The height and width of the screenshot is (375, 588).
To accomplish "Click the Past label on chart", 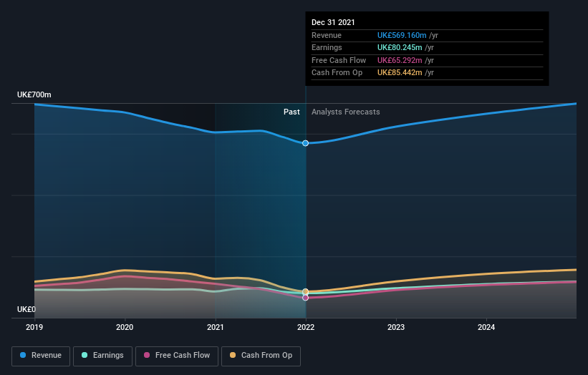I will pyautogui.click(x=291, y=112).
